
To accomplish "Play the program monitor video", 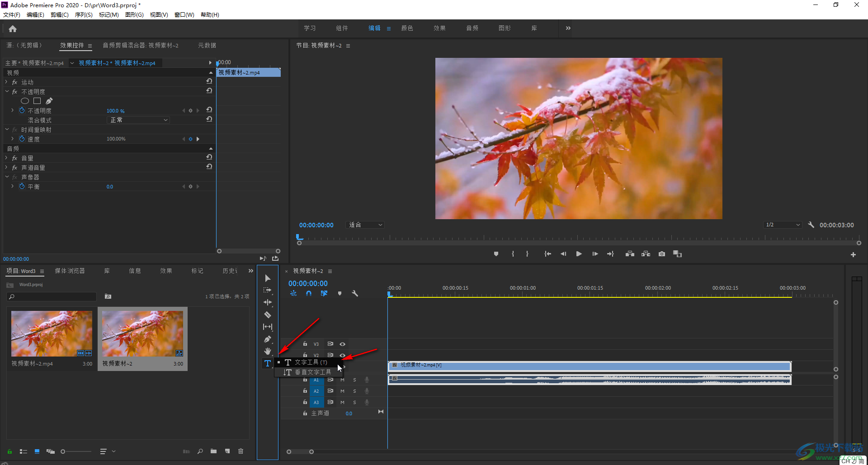I will click(x=579, y=254).
